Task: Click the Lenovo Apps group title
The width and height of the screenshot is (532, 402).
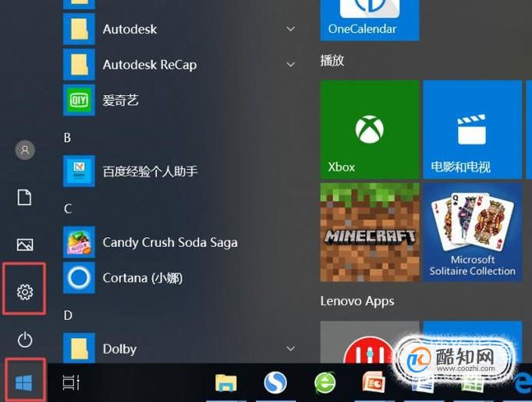Action: tap(357, 301)
